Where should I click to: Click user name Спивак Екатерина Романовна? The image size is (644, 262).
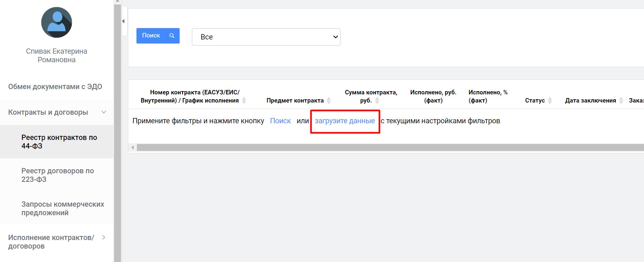[x=57, y=55]
